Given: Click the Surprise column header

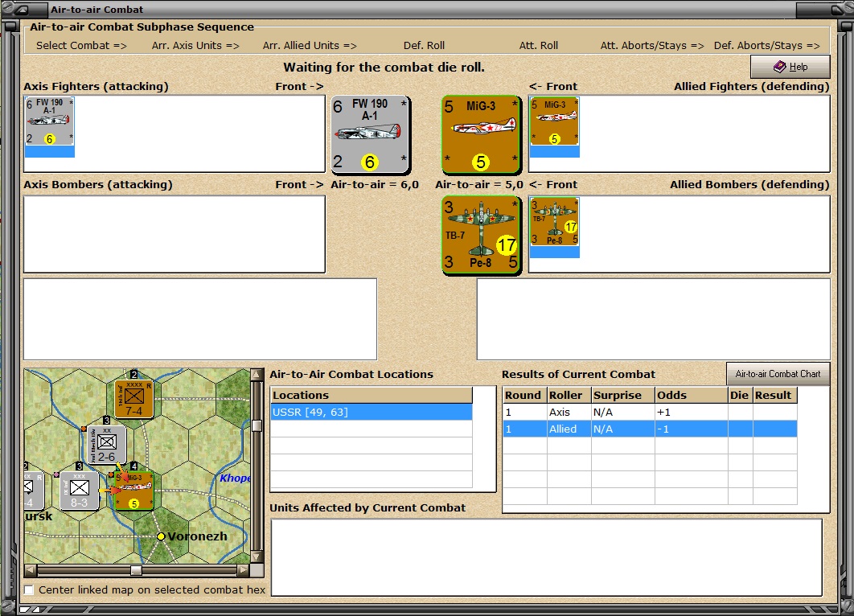Looking at the screenshot, I should coord(622,396).
